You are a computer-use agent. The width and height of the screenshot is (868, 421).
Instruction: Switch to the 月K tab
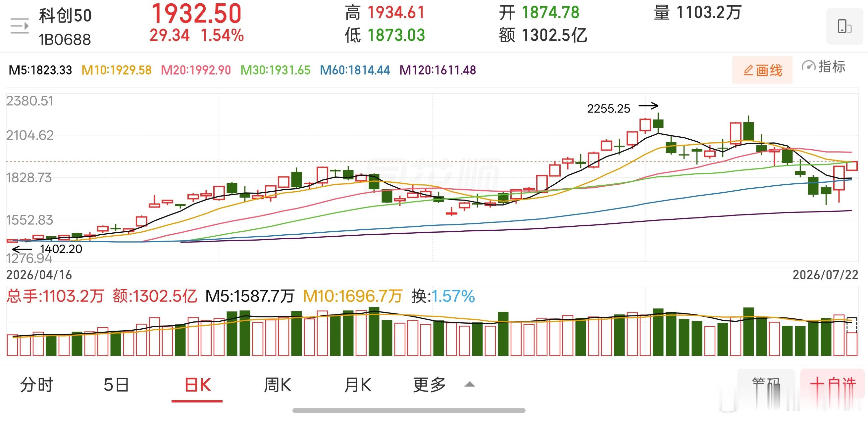tap(358, 385)
